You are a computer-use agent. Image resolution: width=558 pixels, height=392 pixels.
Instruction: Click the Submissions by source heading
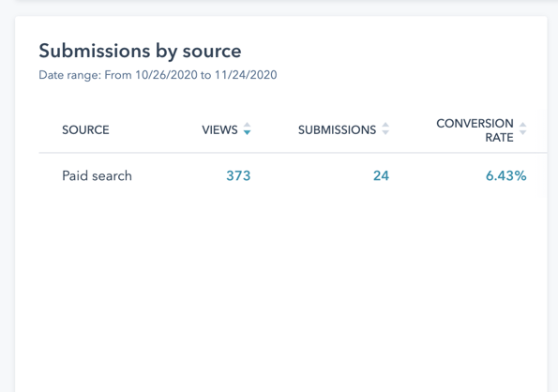pyautogui.click(x=140, y=51)
